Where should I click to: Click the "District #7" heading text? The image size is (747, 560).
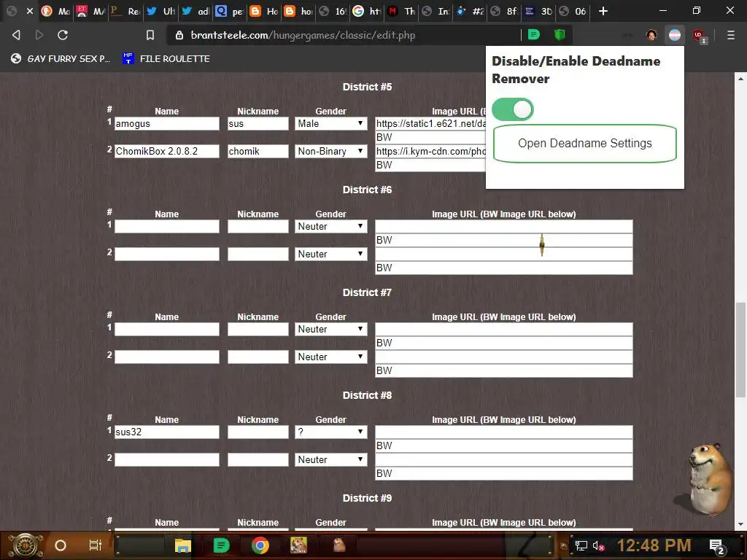click(x=367, y=292)
